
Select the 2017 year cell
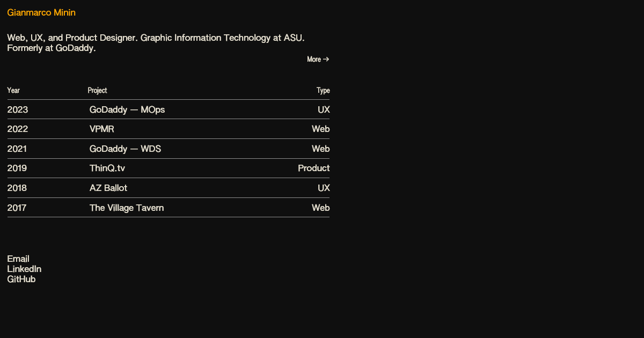point(17,208)
